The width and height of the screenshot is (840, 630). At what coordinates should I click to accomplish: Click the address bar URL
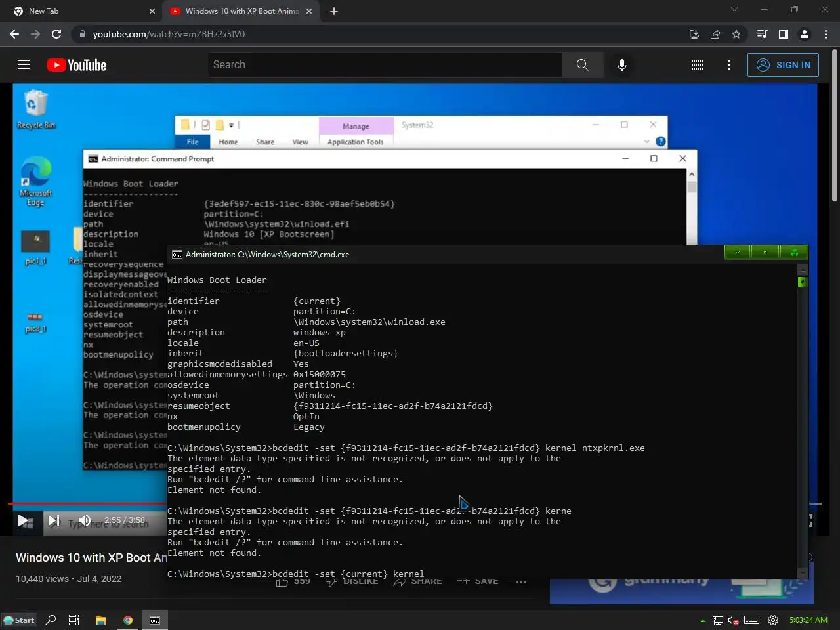point(169,34)
